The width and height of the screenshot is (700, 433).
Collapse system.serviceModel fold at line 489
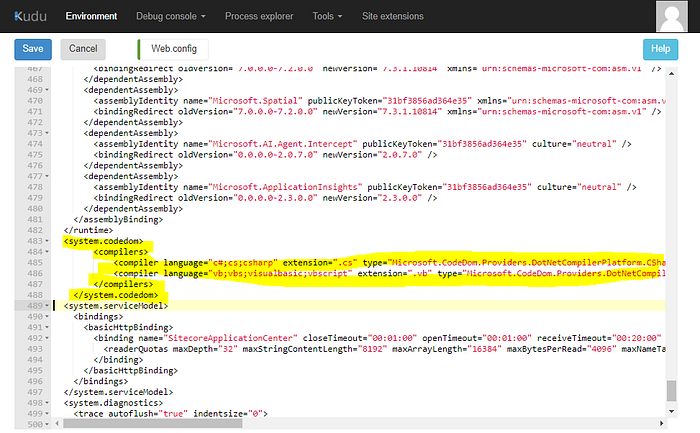[47, 306]
